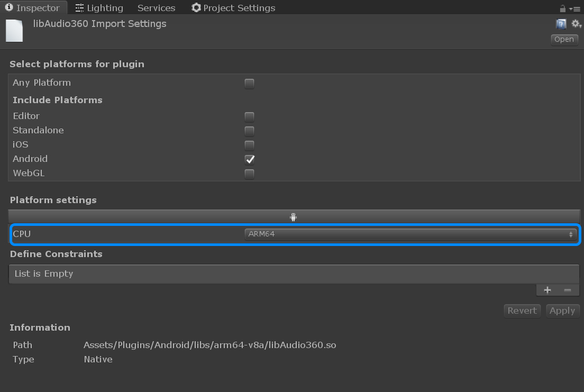584x392 pixels.
Task: Open the Android platform settings header icon
Action: (x=294, y=216)
